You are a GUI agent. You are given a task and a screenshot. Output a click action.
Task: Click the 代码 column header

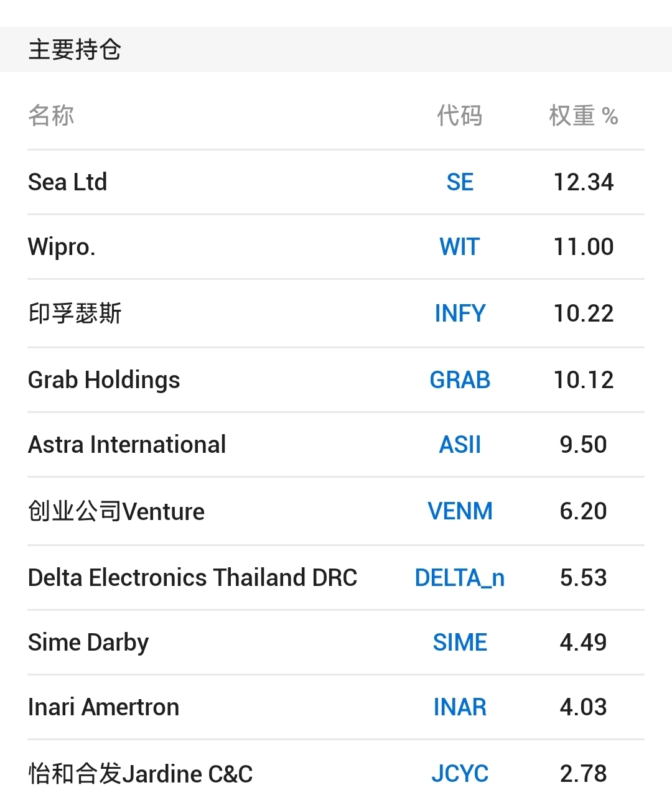[460, 116]
